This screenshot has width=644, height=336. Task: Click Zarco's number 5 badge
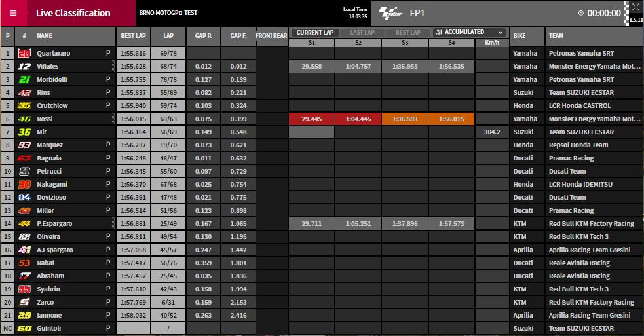click(x=24, y=303)
